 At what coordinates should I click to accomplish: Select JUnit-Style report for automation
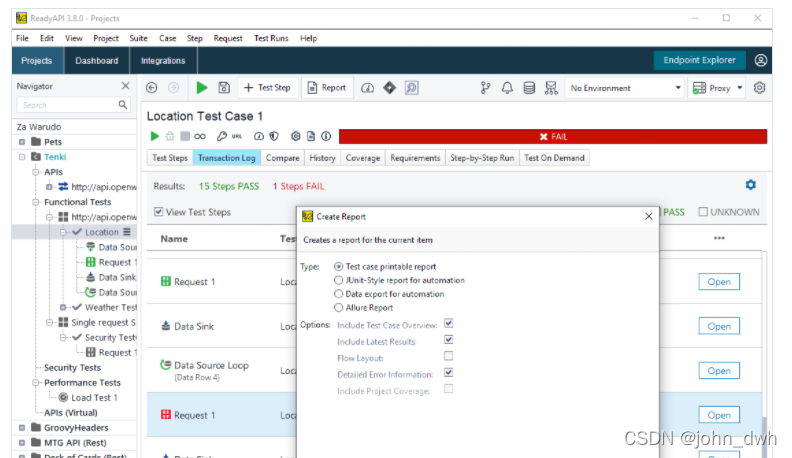point(338,280)
